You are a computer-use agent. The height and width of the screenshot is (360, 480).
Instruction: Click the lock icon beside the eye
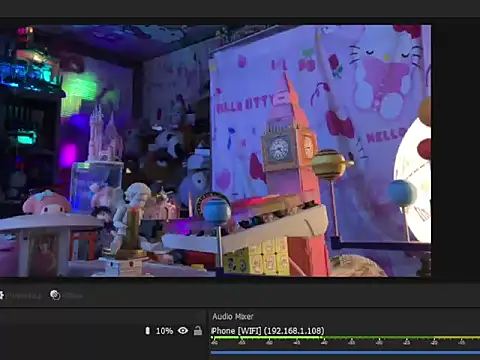pyautogui.click(x=198, y=330)
